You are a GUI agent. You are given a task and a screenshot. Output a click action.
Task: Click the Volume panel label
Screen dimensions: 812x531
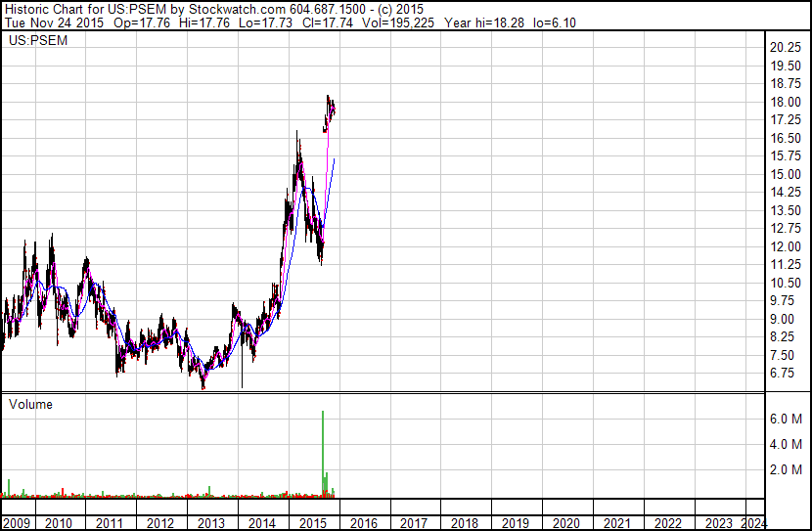point(30,404)
